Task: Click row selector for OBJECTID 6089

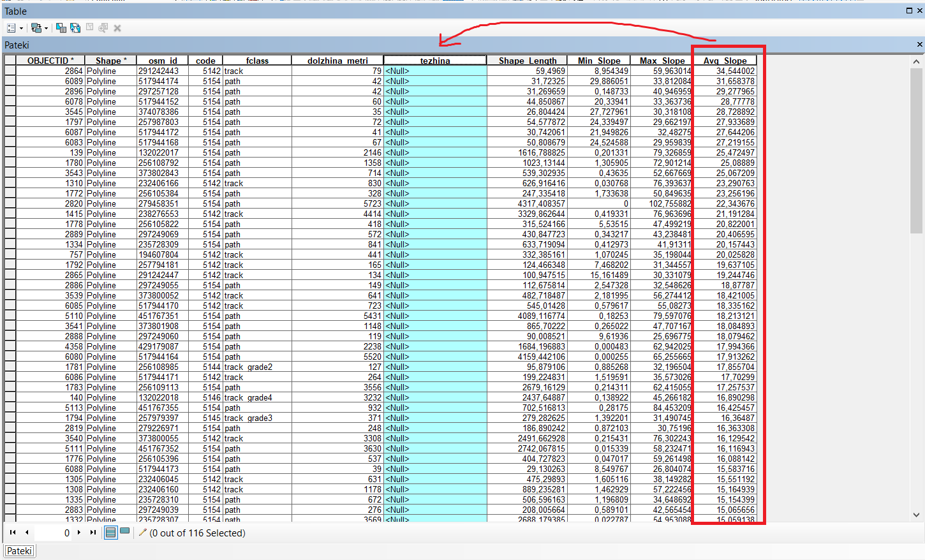Action: point(10,81)
